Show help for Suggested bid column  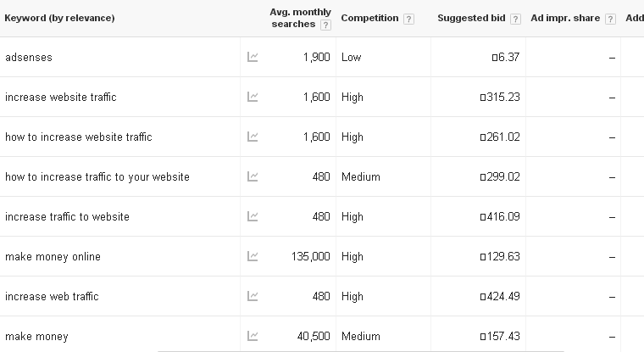click(515, 19)
